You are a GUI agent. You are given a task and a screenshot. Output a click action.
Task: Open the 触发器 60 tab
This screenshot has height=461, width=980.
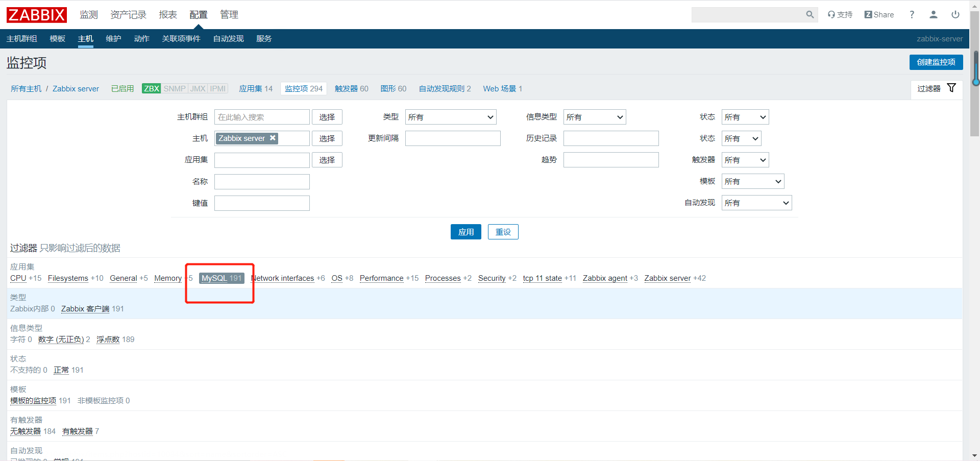point(351,88)
